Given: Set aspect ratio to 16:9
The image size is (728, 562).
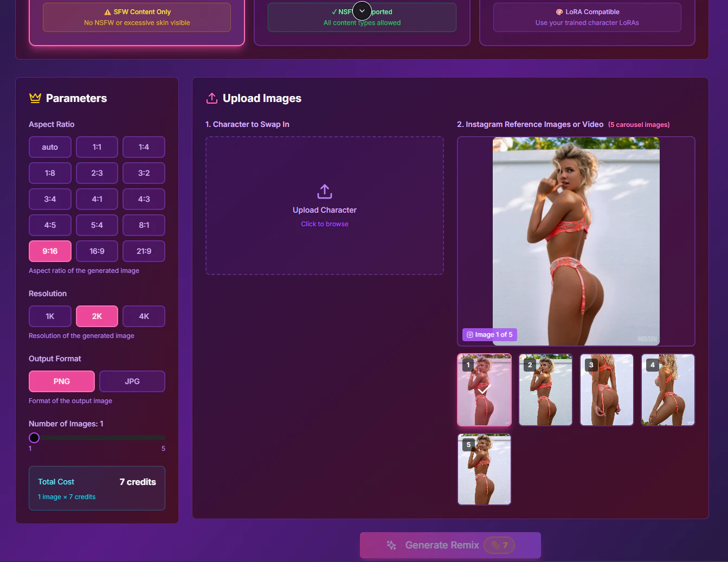Looking at the screenshot, I should click(97, 251).
